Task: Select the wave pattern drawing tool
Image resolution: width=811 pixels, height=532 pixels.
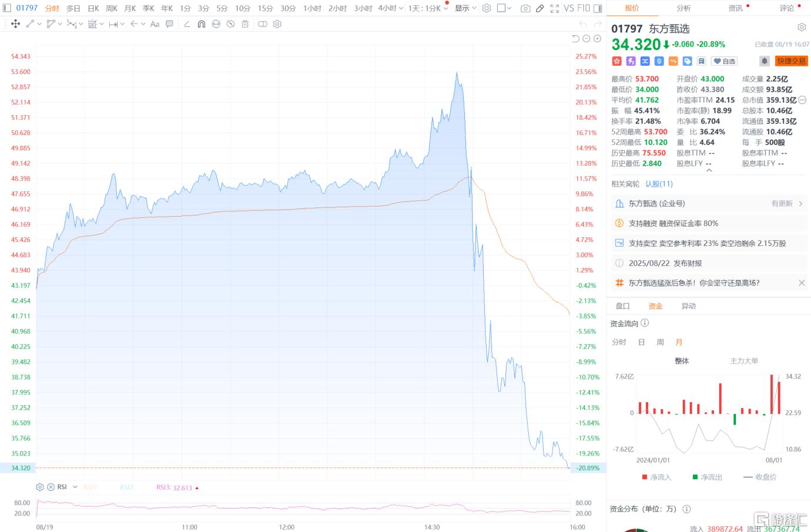Action: [x=72, y=24]
